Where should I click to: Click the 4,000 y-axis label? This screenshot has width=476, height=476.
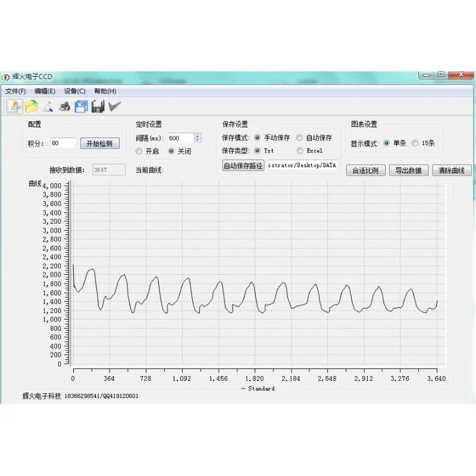coord(52,186)
